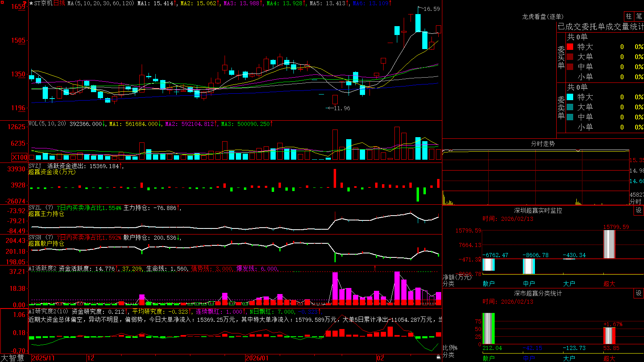Click the 2025/11 date marker
The height and width of the screenshot is (362, 644).
[43, 358]
